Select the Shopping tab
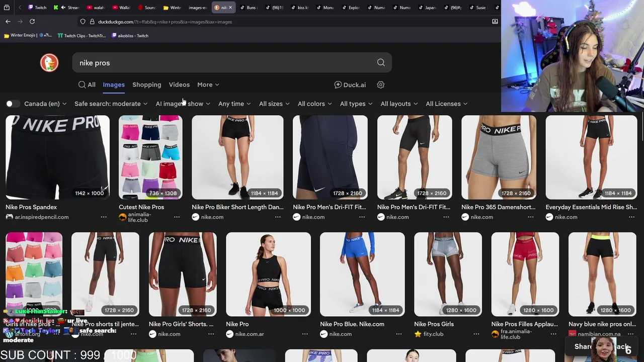This screenshot has height=362, width=644. [147, 85]
